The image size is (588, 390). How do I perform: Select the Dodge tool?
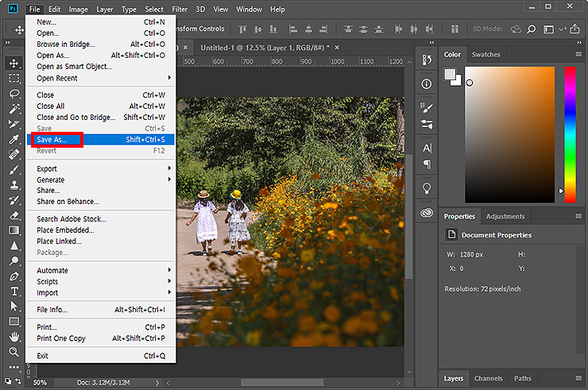[14, 261]
